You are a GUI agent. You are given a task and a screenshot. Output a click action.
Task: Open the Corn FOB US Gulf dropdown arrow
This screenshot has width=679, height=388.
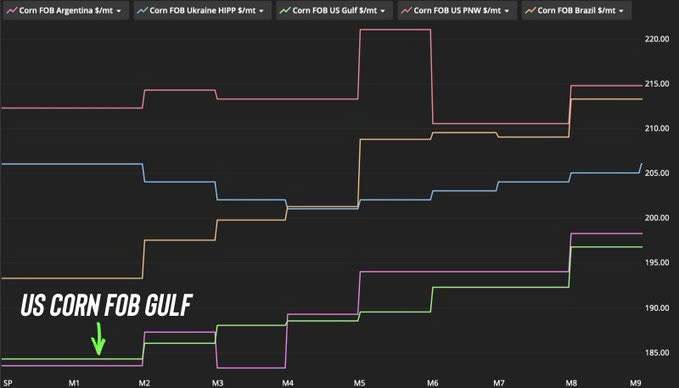tap(383, 11)
